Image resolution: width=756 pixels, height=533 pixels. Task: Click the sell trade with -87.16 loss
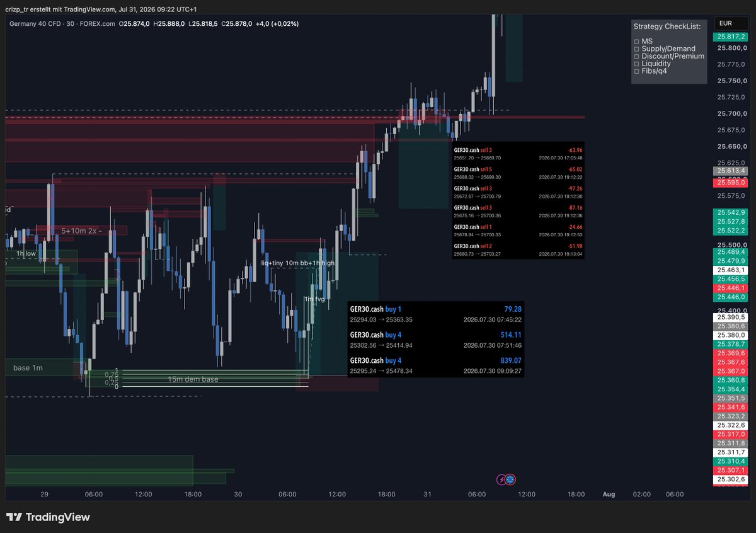518,211
